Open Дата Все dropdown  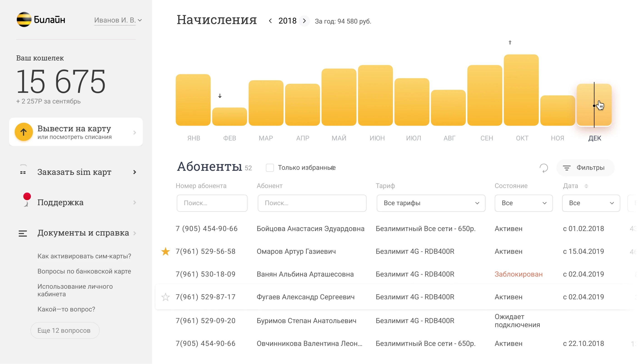(591, 203)
